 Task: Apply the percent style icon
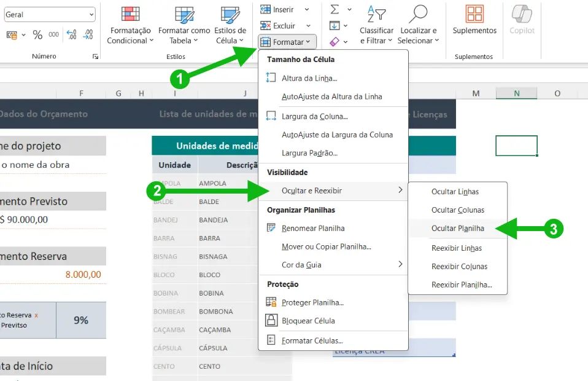point(37,35)
